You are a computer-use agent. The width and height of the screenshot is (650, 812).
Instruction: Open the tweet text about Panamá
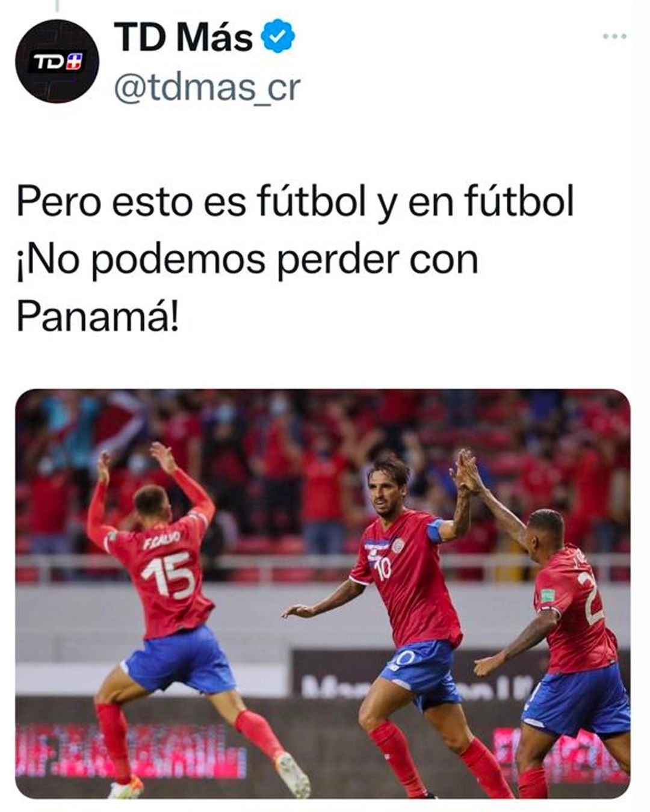[295, 259]
